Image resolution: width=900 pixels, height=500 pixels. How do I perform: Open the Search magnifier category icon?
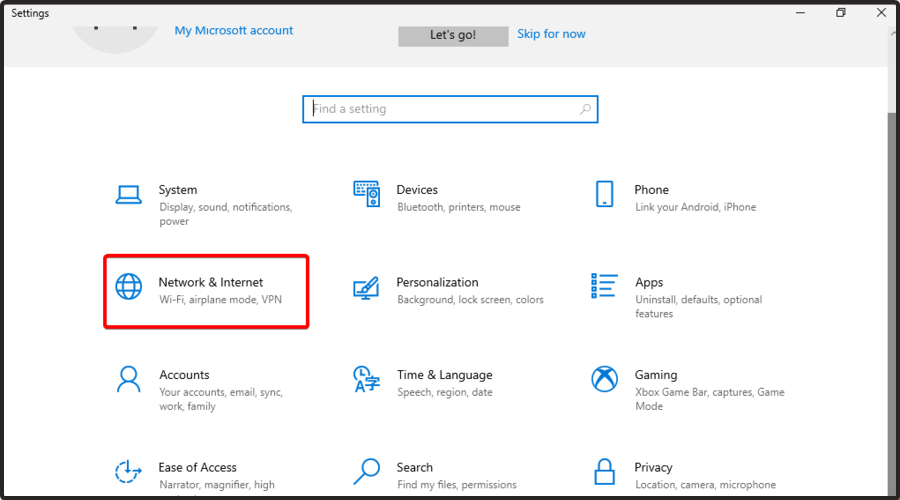coord(367,471)
